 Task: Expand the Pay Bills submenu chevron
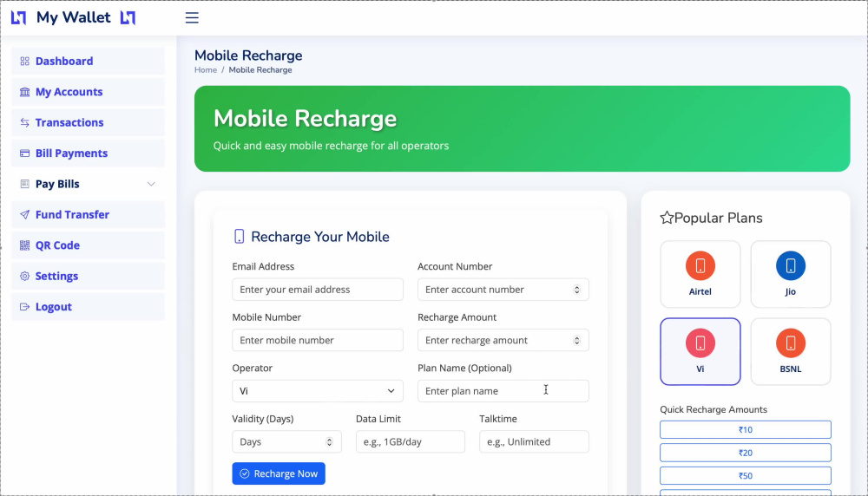coord(151,184)
